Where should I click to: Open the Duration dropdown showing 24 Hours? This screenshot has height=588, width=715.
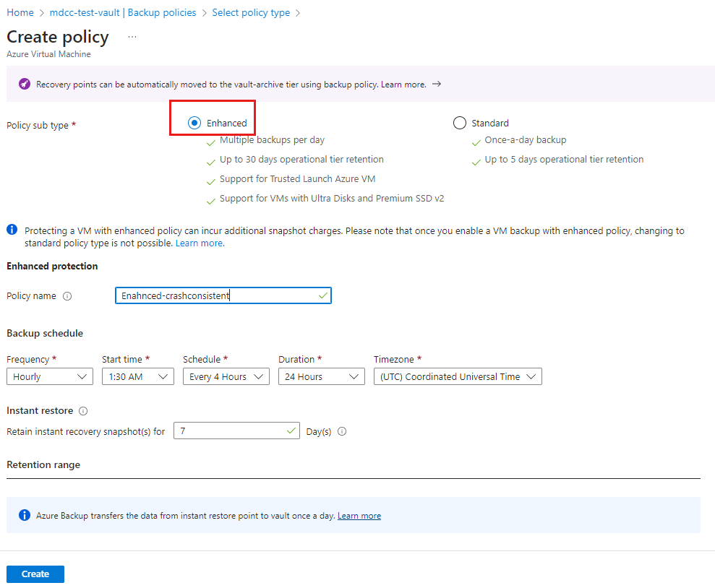(322, 376)
